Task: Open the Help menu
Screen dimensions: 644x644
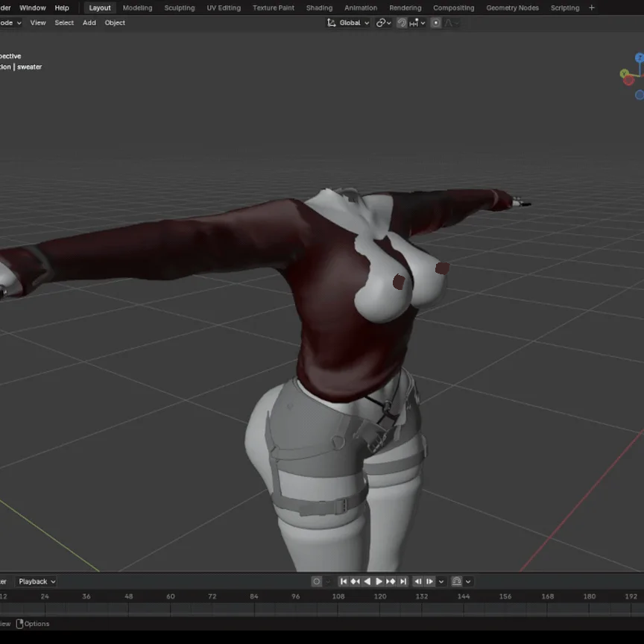Action: (x=62, y=7)
